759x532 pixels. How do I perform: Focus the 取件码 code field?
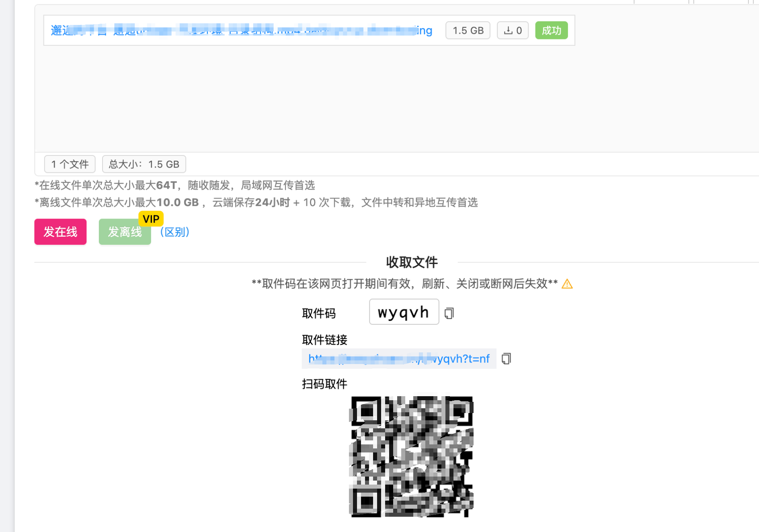404,312
